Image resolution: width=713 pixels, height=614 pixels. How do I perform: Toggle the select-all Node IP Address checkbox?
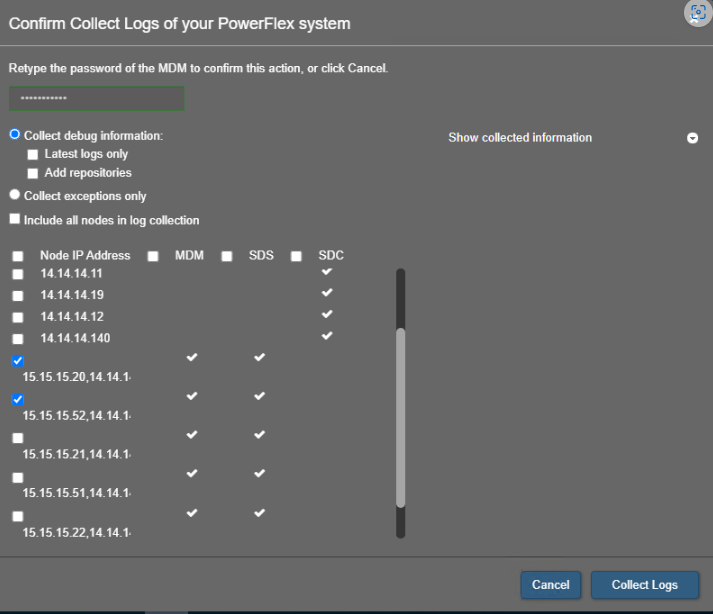[18, 256]
